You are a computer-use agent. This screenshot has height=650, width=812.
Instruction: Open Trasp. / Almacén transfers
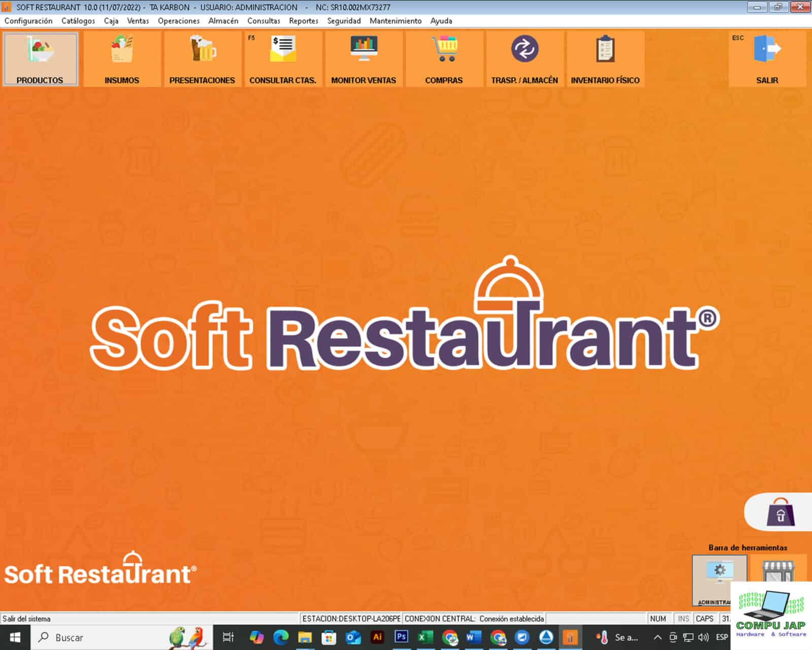pos(524,59)
